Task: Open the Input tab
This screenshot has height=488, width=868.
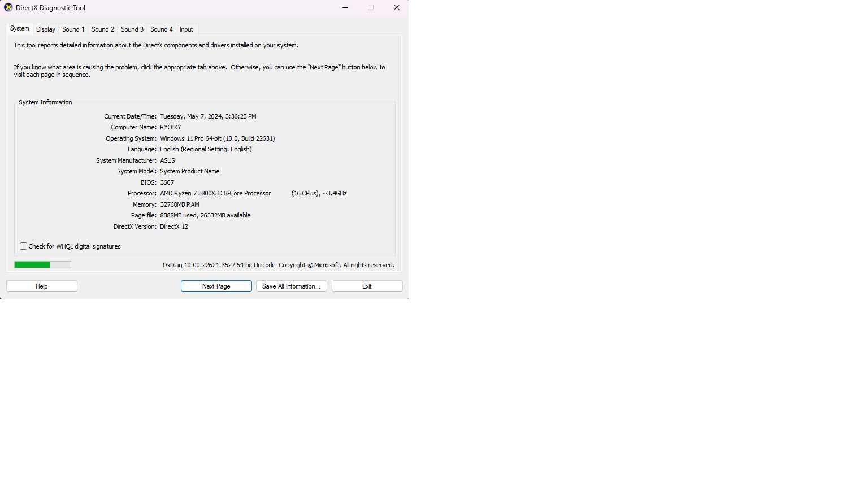Action: 186,29
